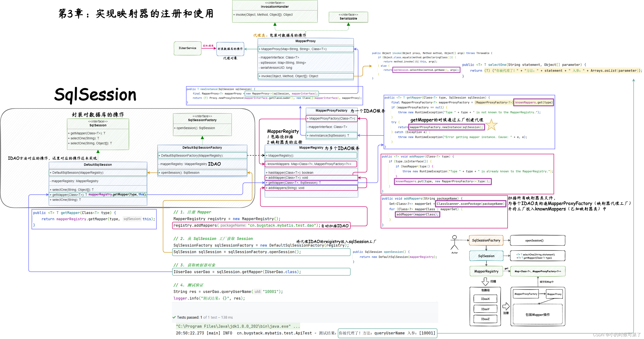Click the 包装Mapper操作 dashed box
The height and width of the screenshot is (339, 644).
538,314
